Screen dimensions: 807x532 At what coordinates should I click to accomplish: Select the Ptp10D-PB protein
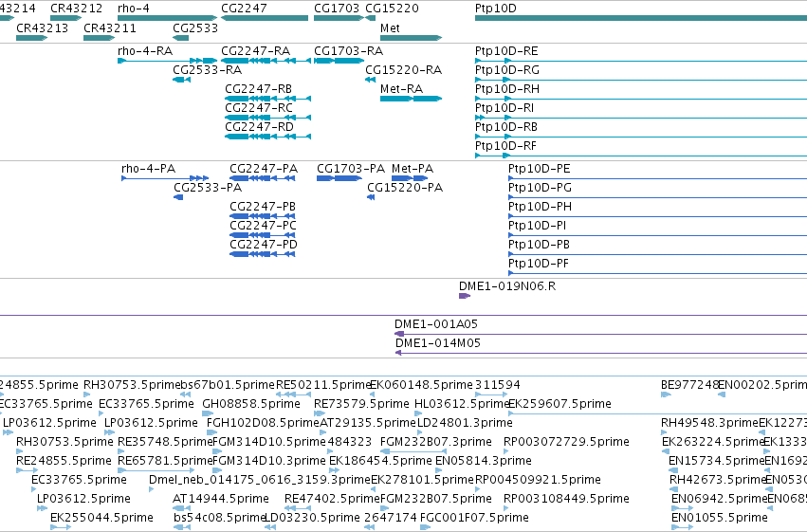click(x=658, y=254)
